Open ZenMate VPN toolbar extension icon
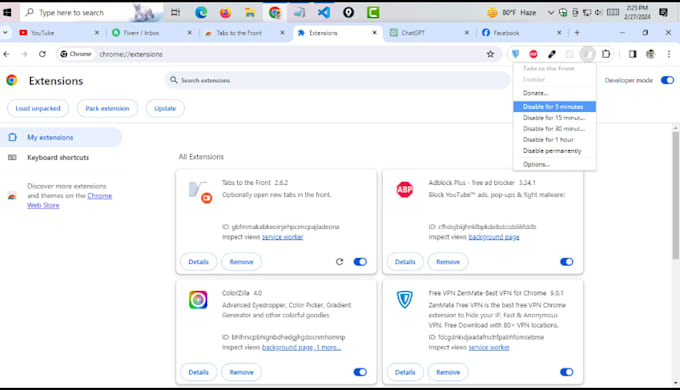 point(515,54)
